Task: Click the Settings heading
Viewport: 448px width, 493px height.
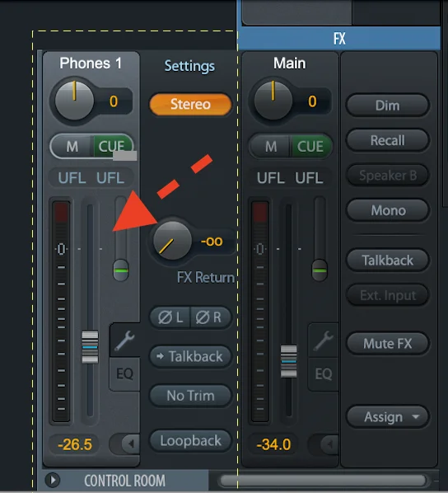Action: pyautogui.click(x=189, y=66)
